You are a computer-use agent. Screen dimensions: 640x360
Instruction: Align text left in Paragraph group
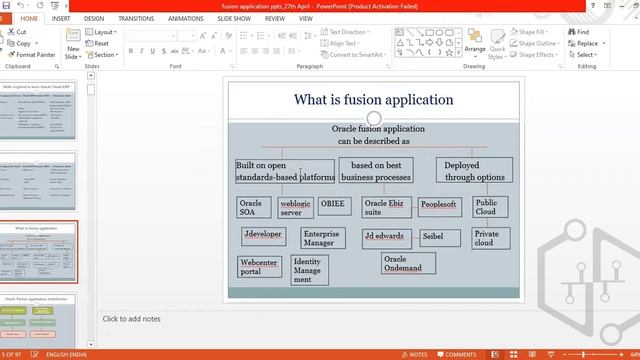click(x=244, y=51)
